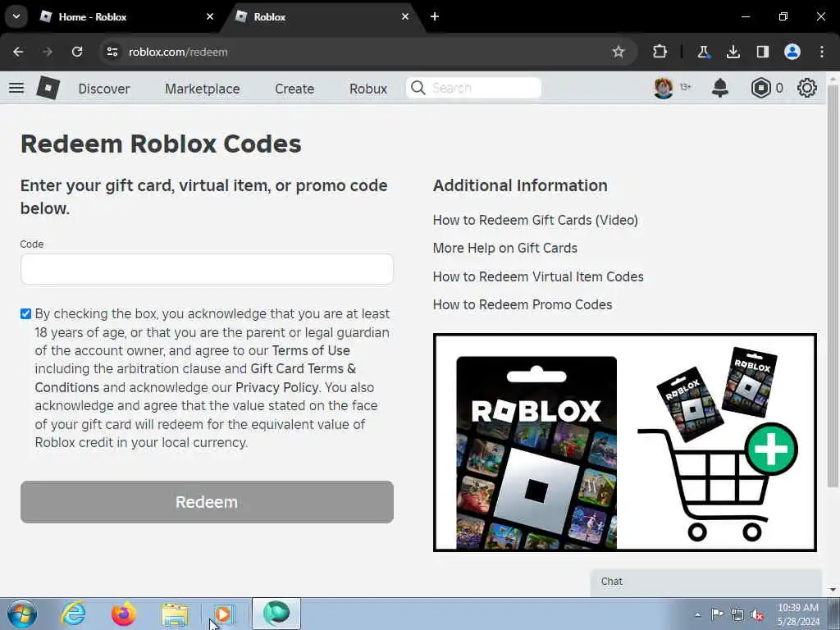The image size is (840, 630).
Task: Expand the Chat panel
Action: click(x=705, y=582)
